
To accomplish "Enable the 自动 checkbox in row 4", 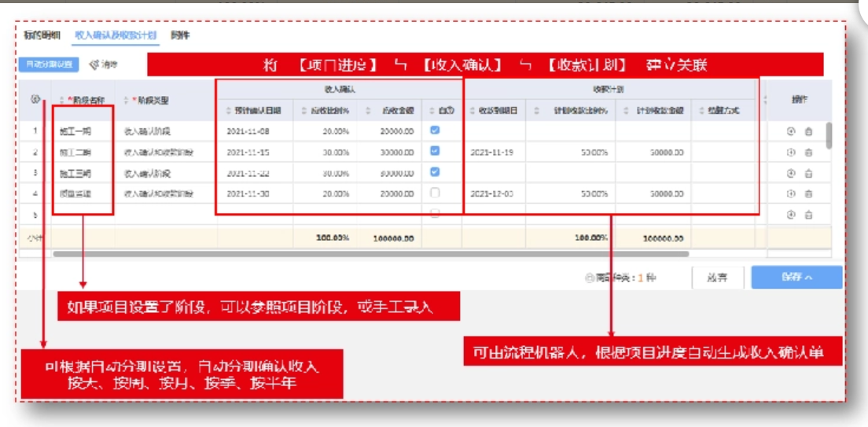I will click(x=435, y=193).
